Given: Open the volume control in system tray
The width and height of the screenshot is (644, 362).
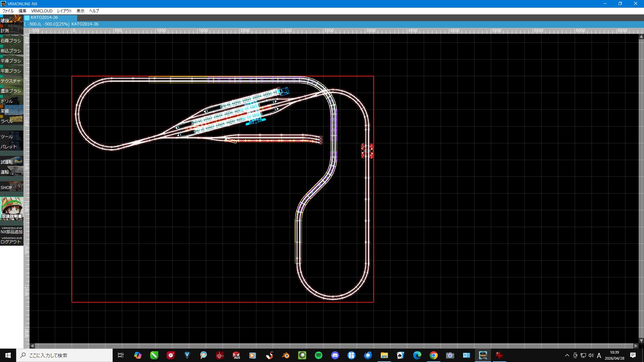Looking at the screenshot, I should pyautogui.click(x=591, y=355).
